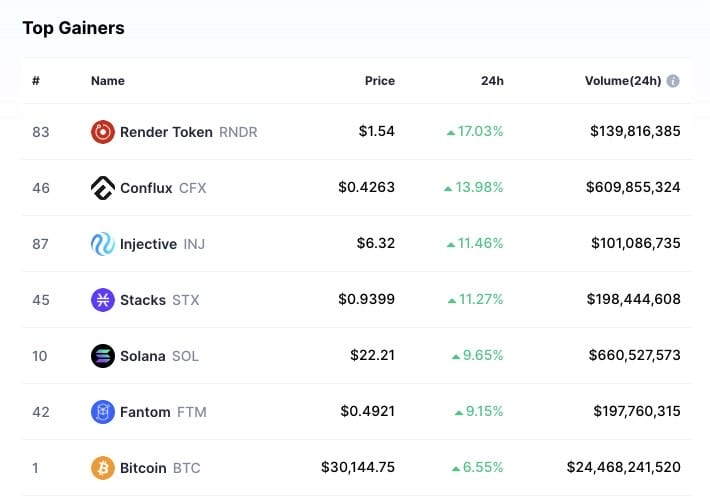The width and height of the screenshot is (710, 501).
Task: Click the Solana coin icon
Action: coord(102,355)
